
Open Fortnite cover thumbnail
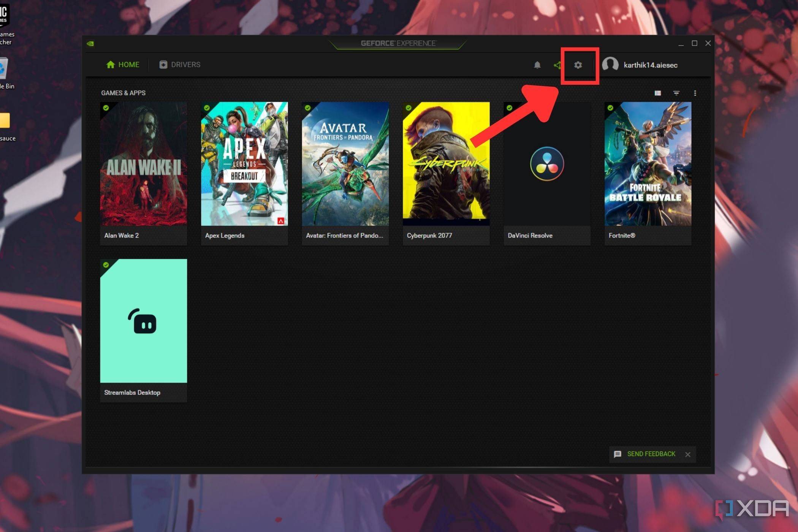[x=648, y=164]
